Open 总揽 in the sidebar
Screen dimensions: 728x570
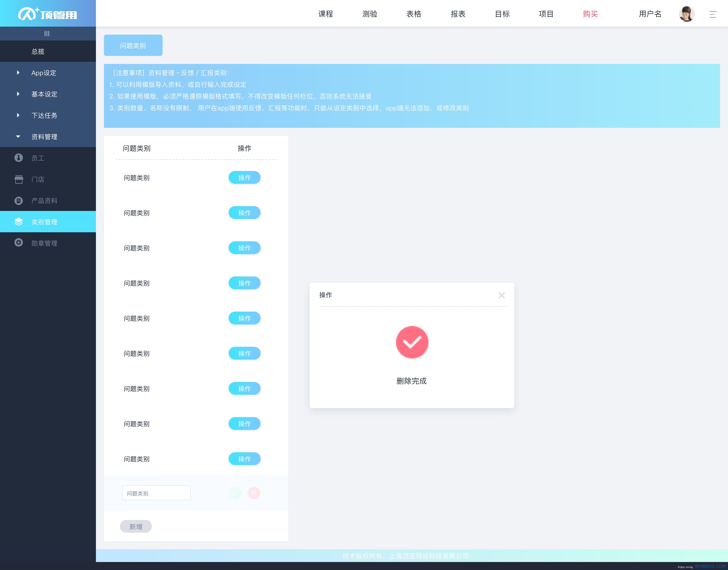(x=48, y=51)
